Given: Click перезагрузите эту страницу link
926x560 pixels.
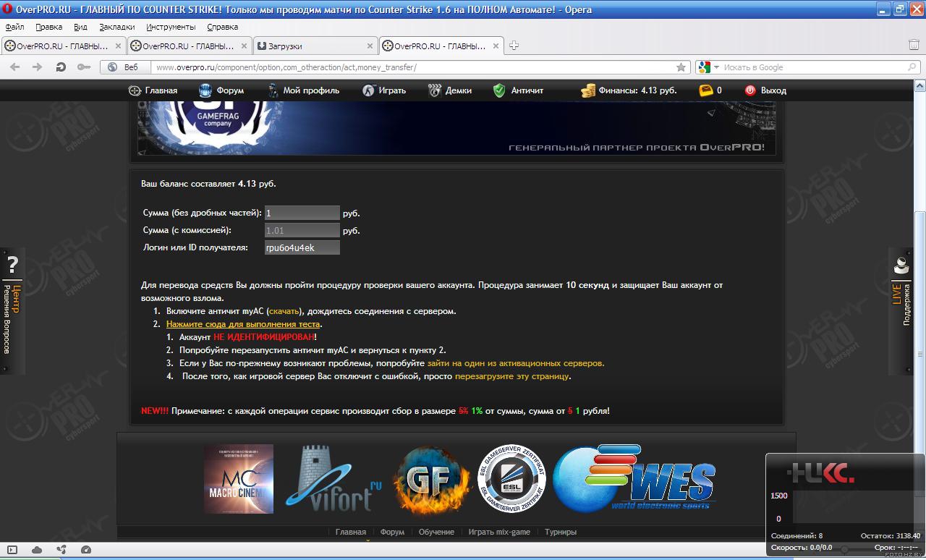Looking at the screenshot, I should point(512,376).
